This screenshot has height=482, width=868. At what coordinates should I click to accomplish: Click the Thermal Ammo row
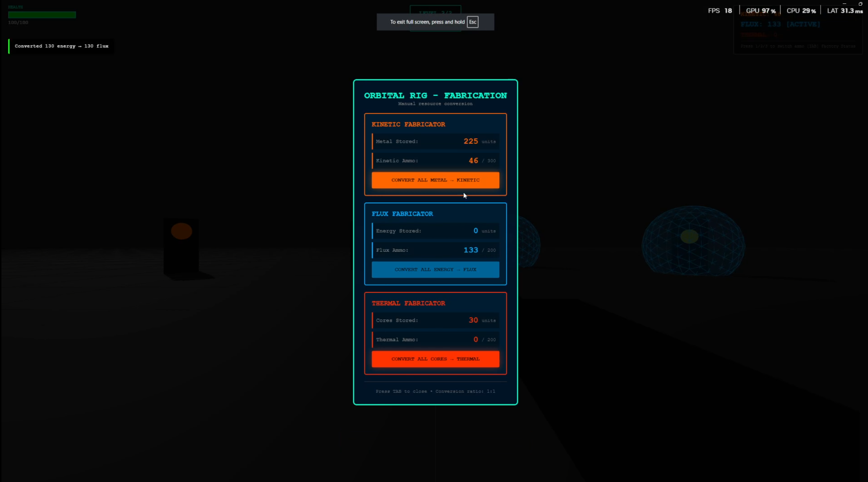click(x=435, y=339)
